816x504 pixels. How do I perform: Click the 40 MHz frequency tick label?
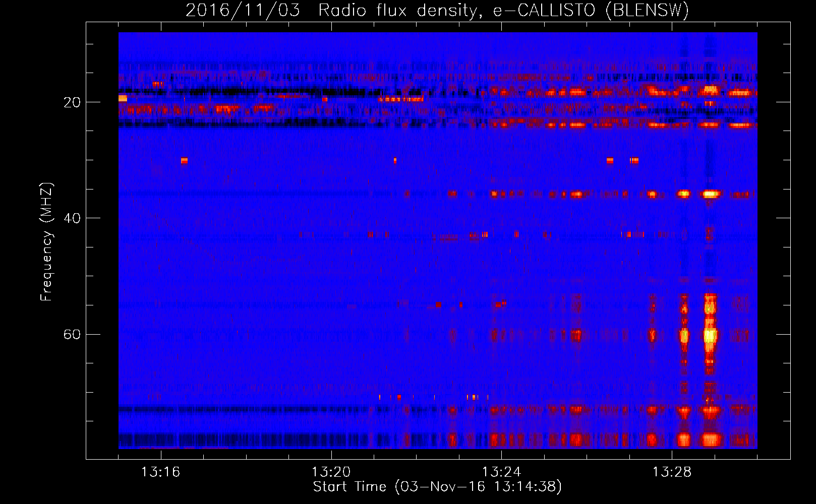[x=72, y=218]
